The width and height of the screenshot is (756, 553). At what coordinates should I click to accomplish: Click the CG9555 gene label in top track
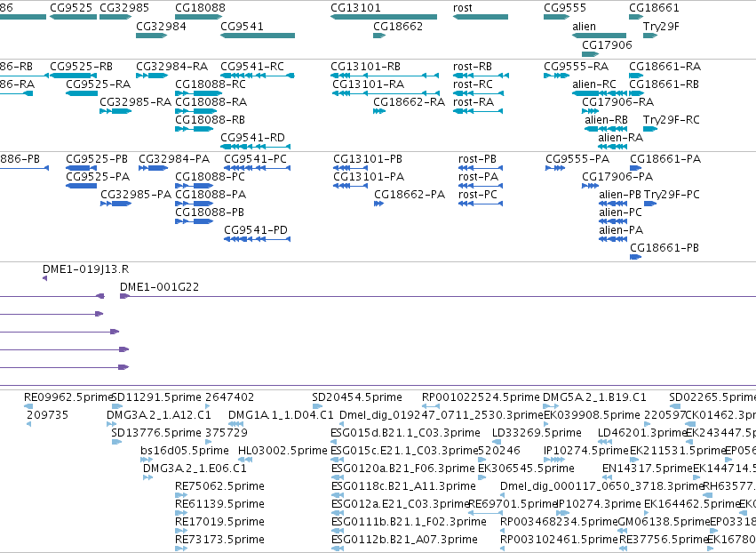click(x=565, y=8)
